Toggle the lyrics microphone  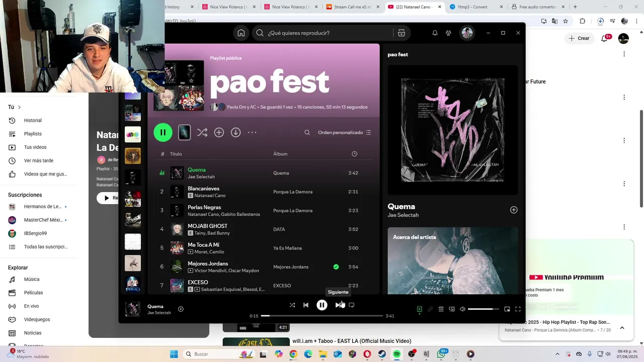[x=430, y=309]
